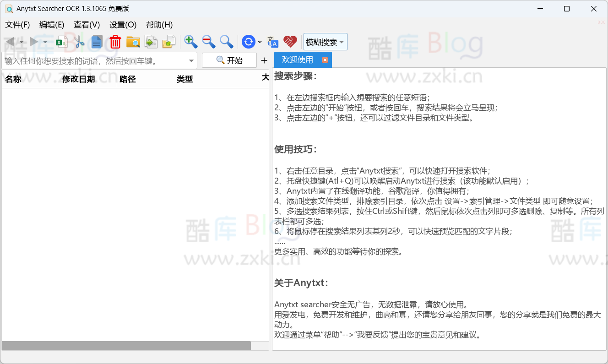Sort results by the 名称 column header

(x=14, y=78)
